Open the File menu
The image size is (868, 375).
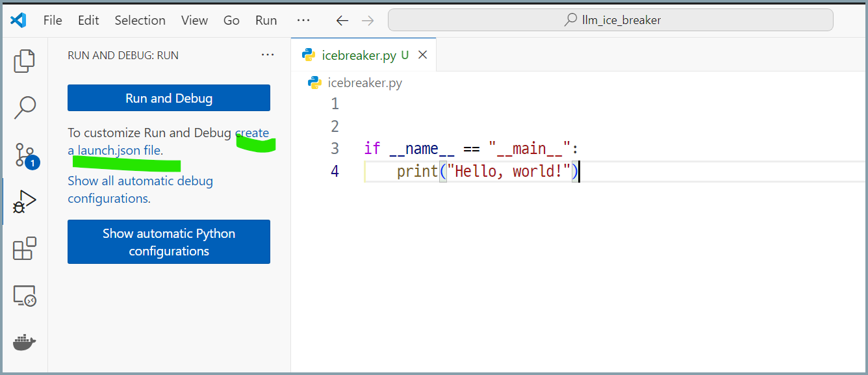52,20
